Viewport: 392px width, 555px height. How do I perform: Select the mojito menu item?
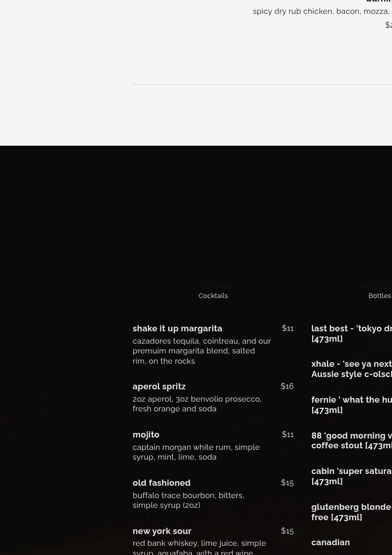(x=146, y=434)
